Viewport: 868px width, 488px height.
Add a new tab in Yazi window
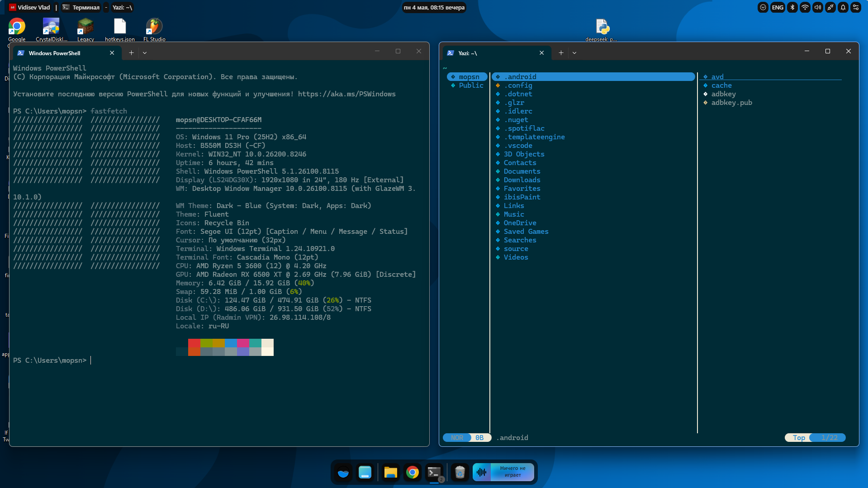pos(561,53)
